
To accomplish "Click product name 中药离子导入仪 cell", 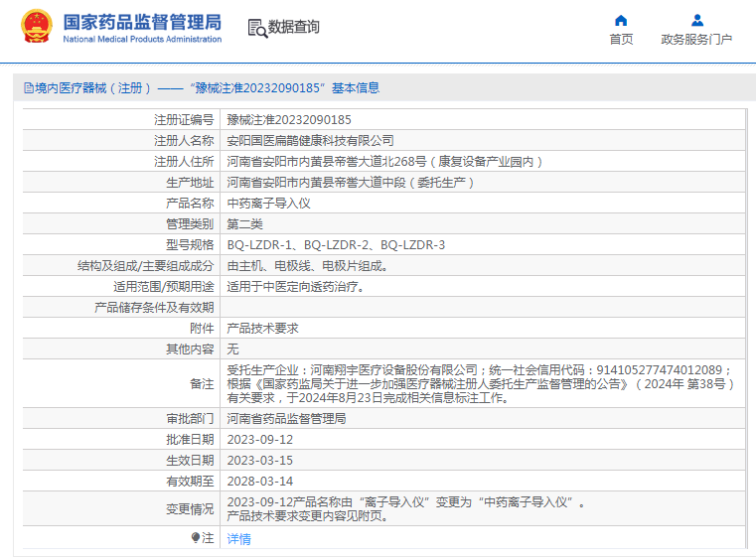I will [x=483, y=204].
